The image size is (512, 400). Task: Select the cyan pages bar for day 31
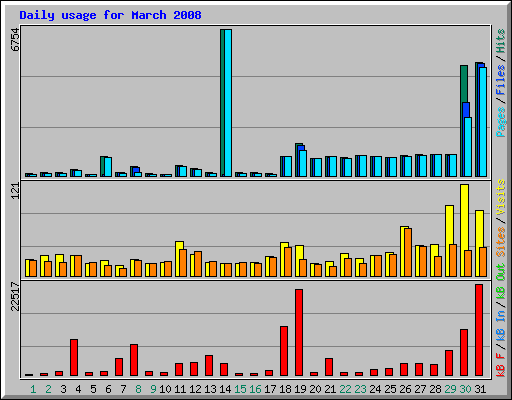483,122
